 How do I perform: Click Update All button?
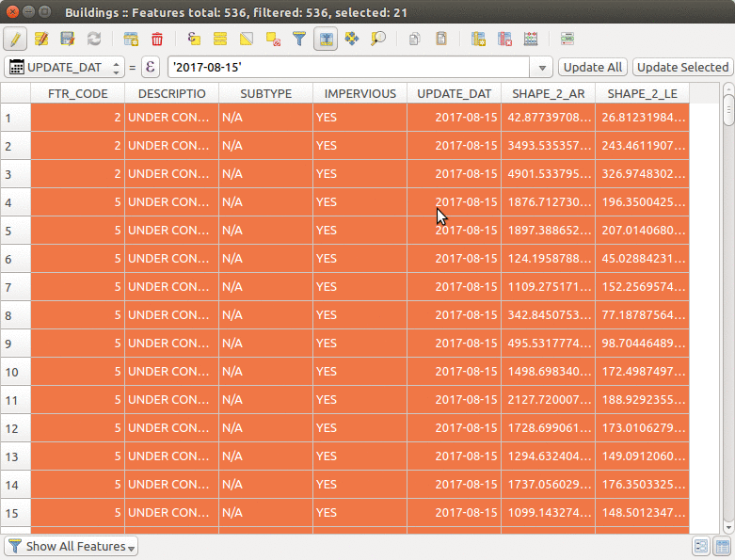(x=593, y=68)
